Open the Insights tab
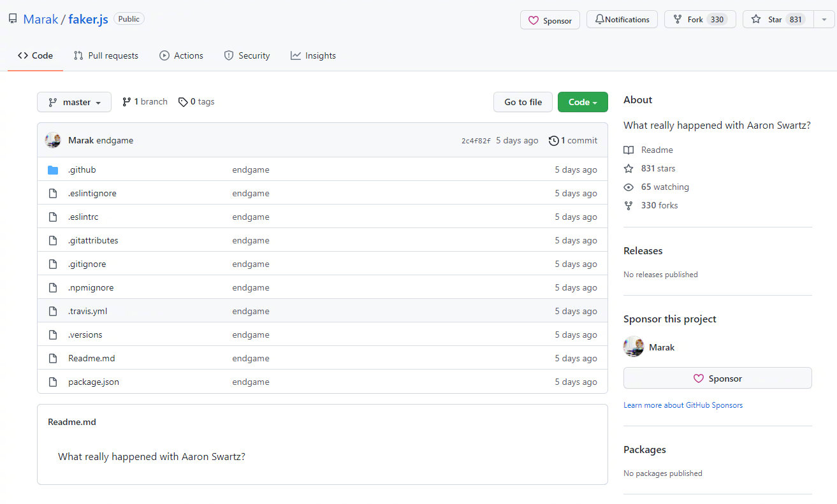The height and width of the screenshot is (504, 837). (x=313, y=55)
